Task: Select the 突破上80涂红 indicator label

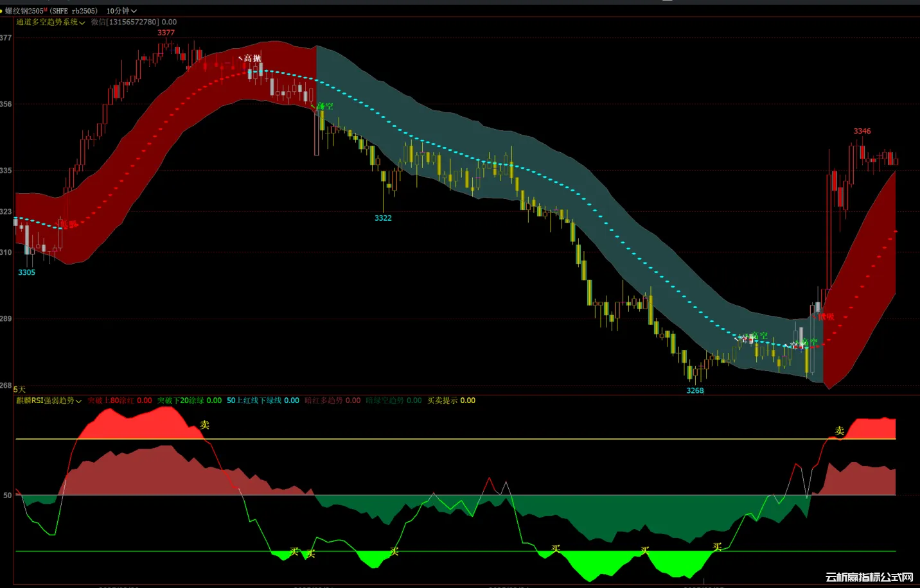Action: point(111,401)
